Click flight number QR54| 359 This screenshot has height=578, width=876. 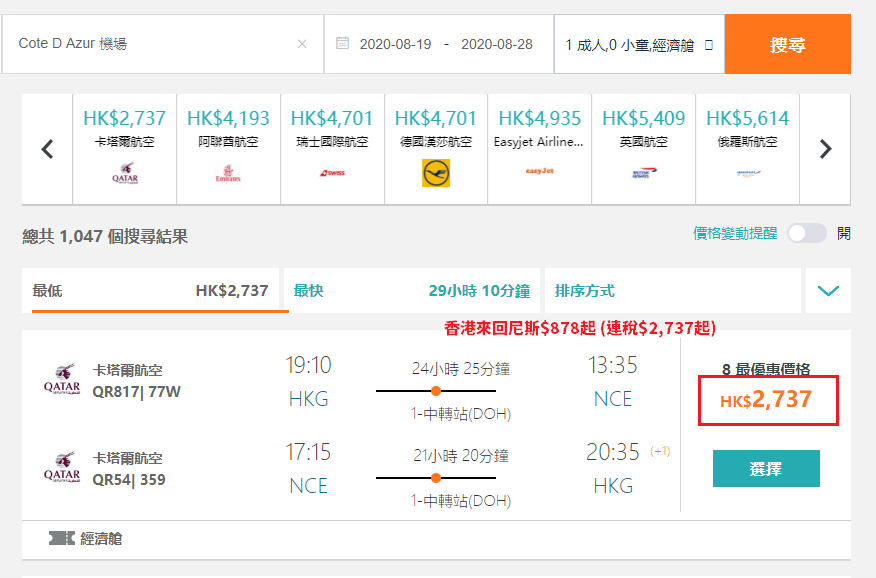click(128, 480)
